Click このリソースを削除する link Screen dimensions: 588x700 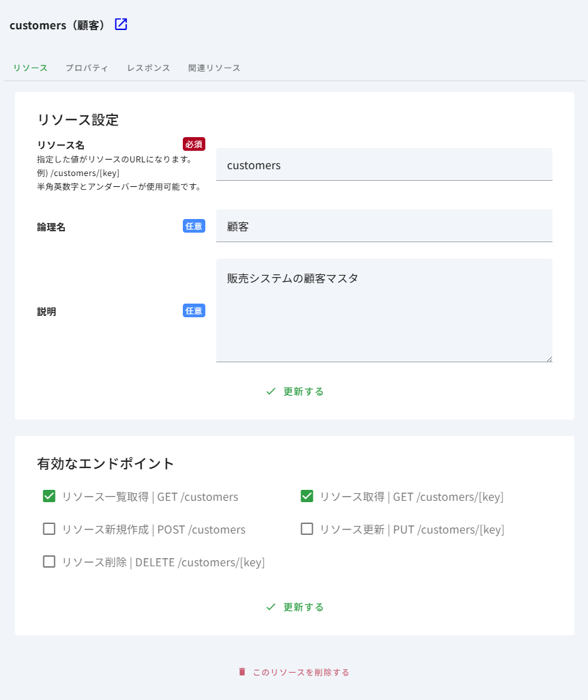(x=301, y=672)
